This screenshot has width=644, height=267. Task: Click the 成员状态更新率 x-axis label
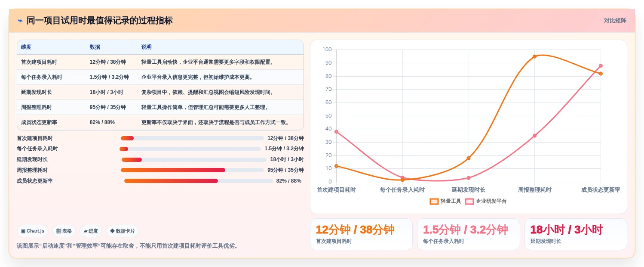tap(601, 190)
